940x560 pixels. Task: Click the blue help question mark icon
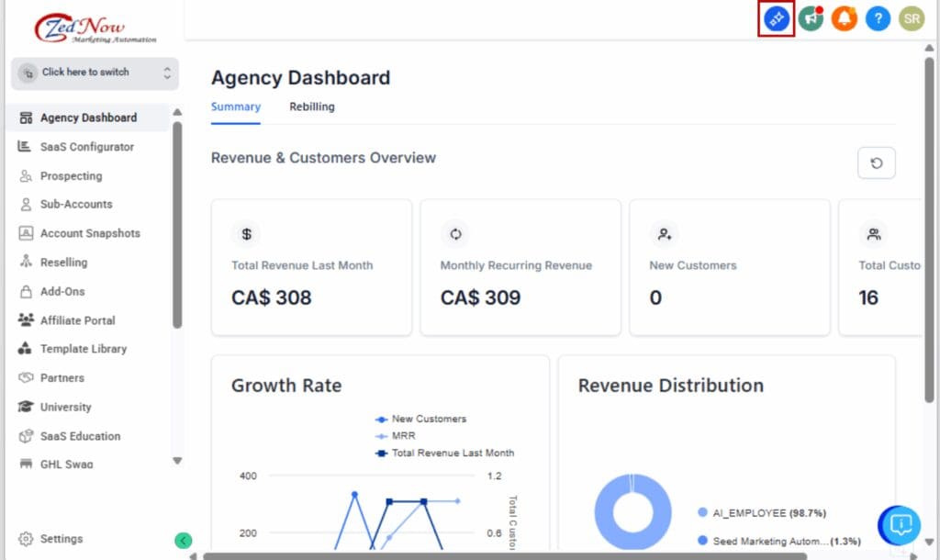point(878,18)
